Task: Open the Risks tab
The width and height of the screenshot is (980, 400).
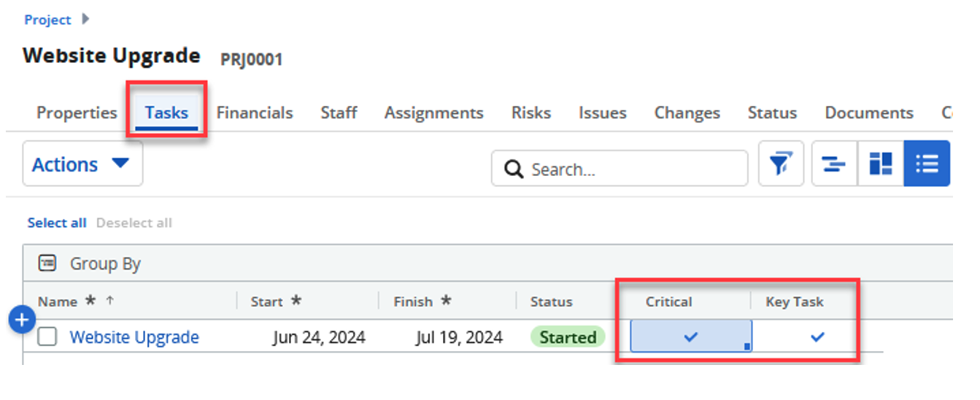Action: (531, 113)
